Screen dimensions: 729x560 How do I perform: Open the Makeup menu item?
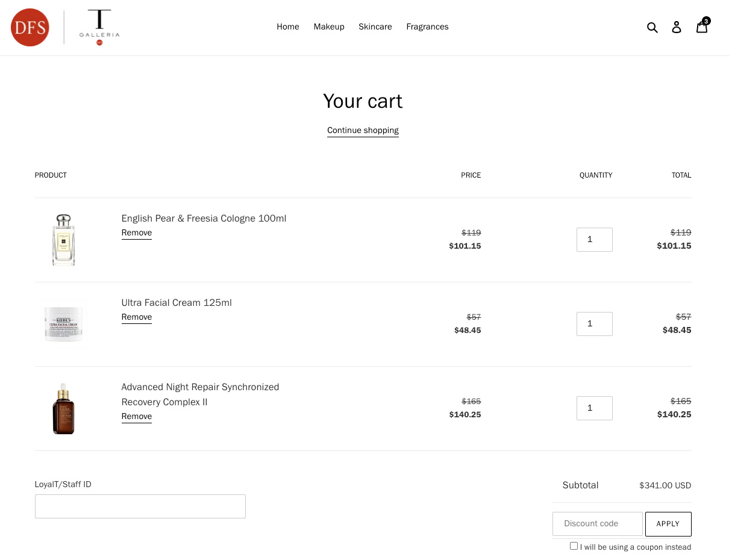coord(329,26)
